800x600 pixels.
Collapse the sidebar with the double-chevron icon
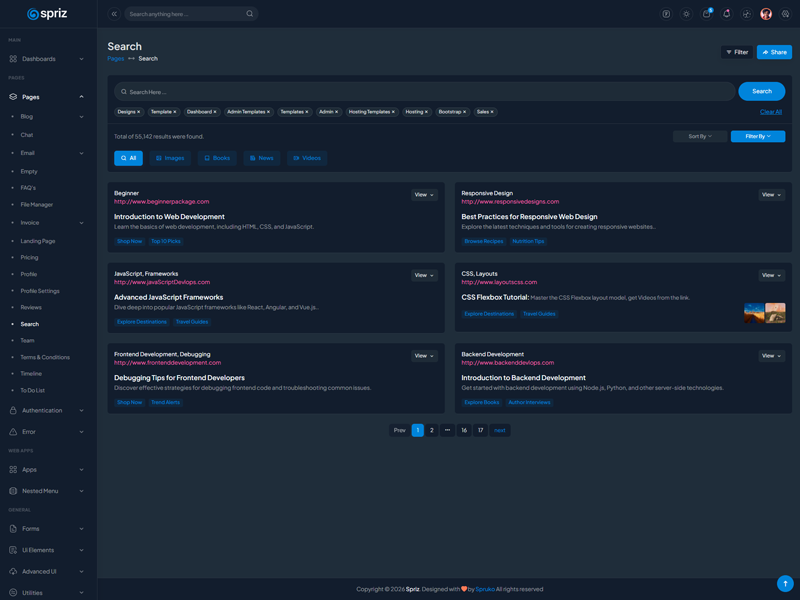click(x=114, y=14)
